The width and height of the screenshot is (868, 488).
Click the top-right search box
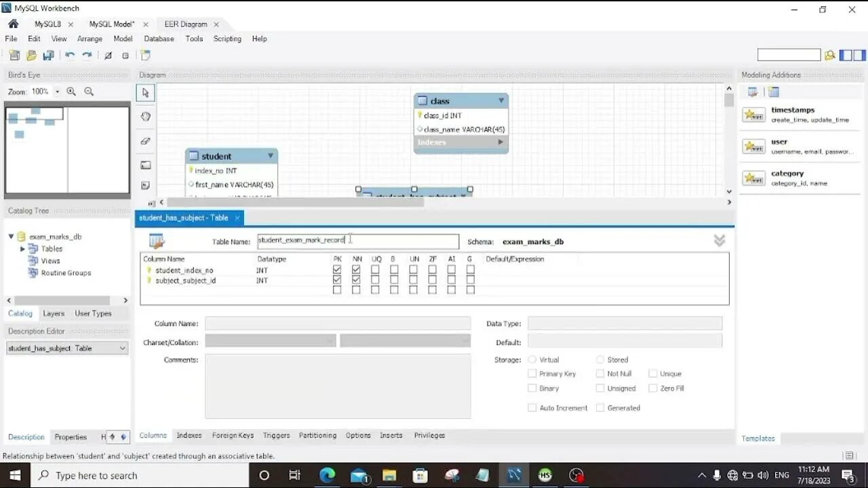coord(789,56)
